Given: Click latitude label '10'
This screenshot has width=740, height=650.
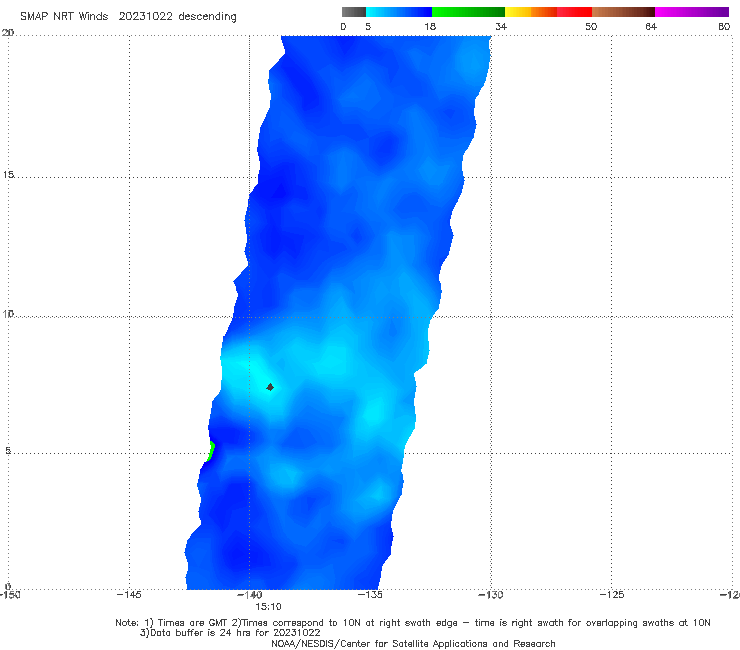Looking at the screenshot, I should tap(8, 313).
